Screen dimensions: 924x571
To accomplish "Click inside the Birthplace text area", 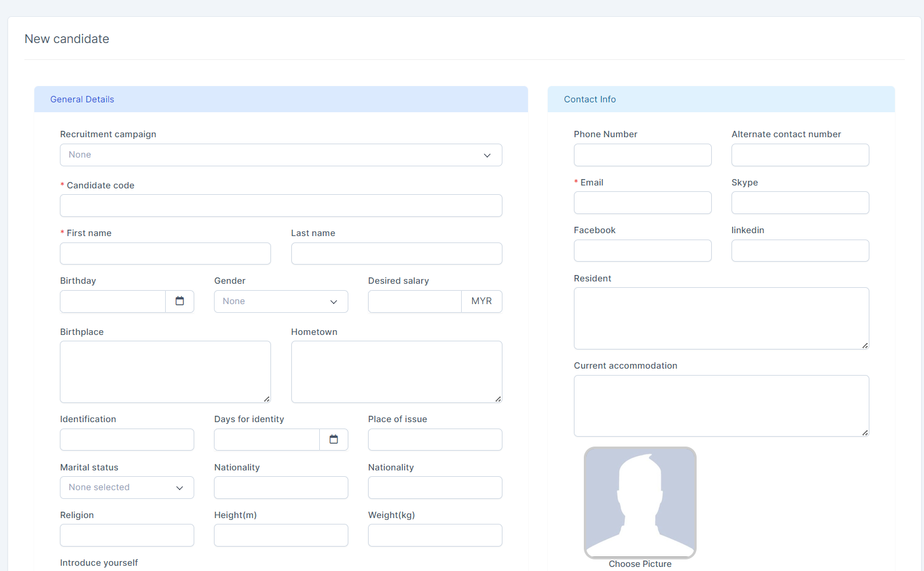I will pyautogui.click(x=165, y=372).
